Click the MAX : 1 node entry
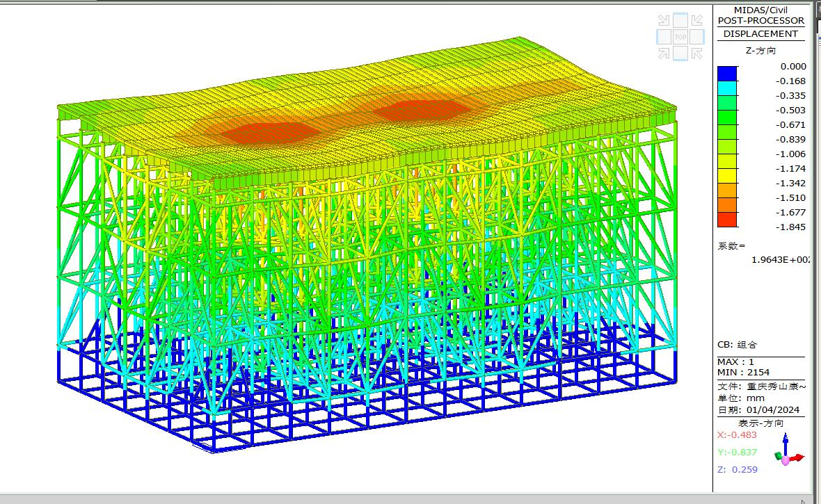The width and height of the screenshot is (821, 504). coord(735,362)
